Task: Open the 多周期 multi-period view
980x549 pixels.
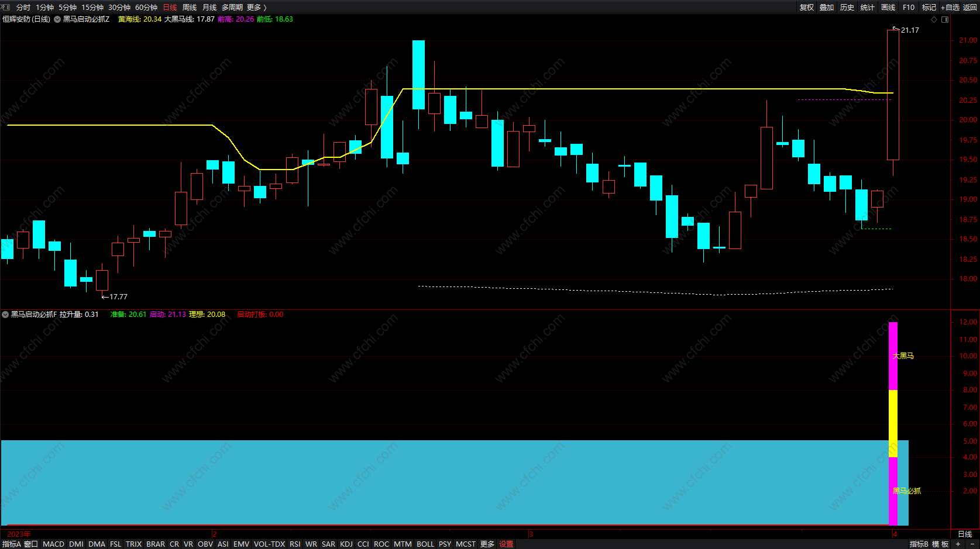Action: (232, 7)
